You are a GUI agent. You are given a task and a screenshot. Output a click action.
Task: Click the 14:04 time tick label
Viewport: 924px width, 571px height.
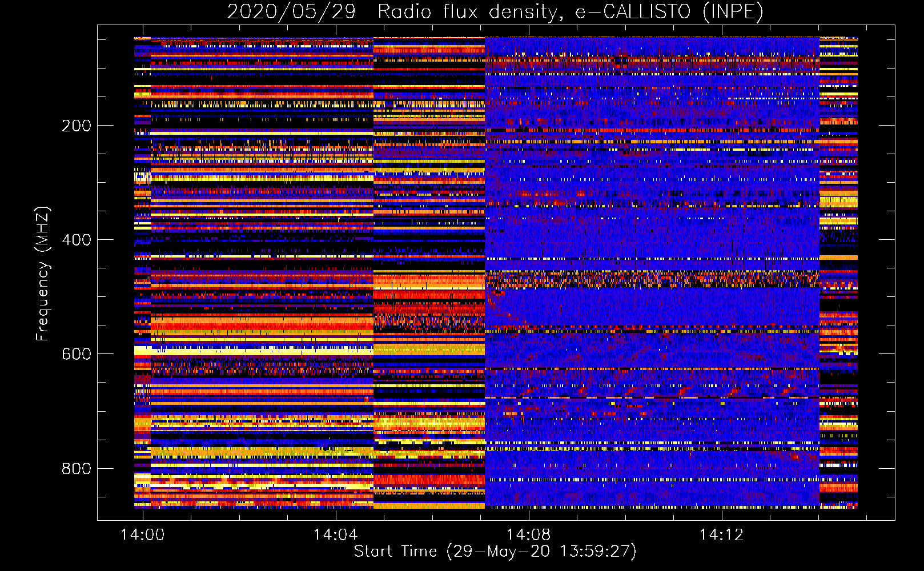[335, 534]
